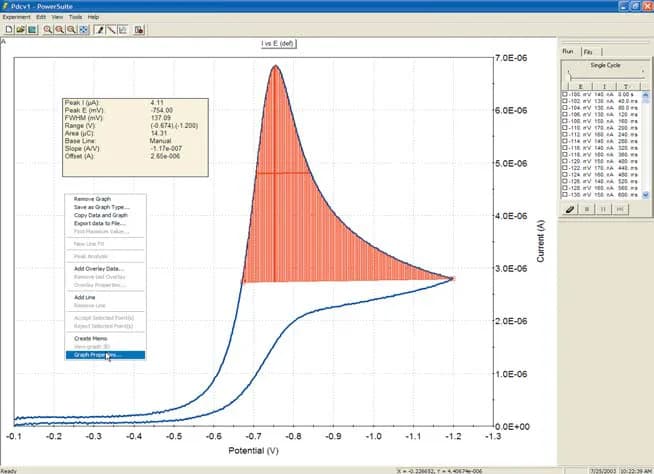Switch to the Run tab
Image resolution: width=654 pixels, height=474 pixels.
coord(568,51)
